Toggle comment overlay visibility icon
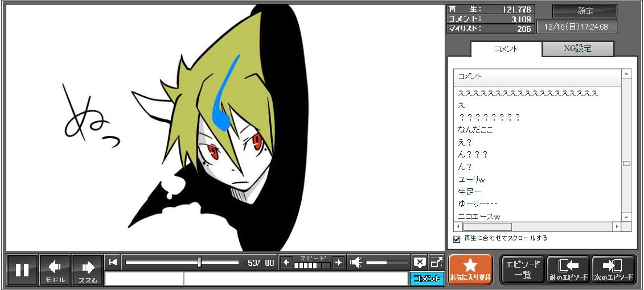Image resolution: width=644 pixels, height=290 pixels. pos(420,262)
